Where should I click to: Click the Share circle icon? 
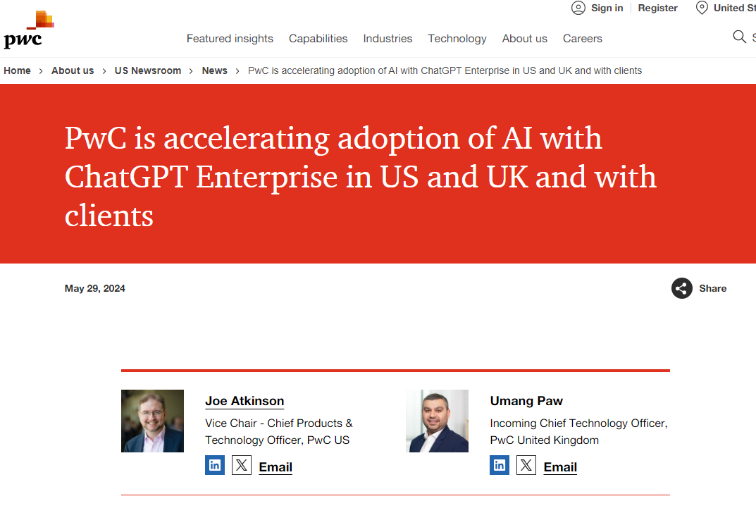(682, 288)
